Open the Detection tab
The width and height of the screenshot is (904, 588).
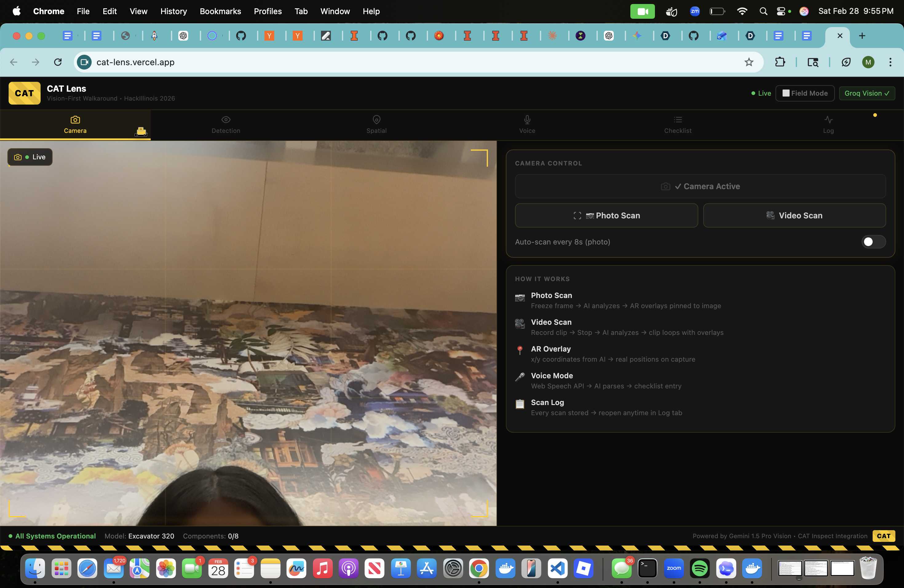226,125
